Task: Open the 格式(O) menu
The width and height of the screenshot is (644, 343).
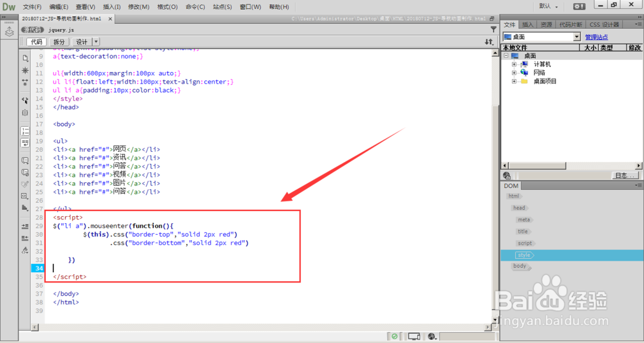Action: [167, 7]
